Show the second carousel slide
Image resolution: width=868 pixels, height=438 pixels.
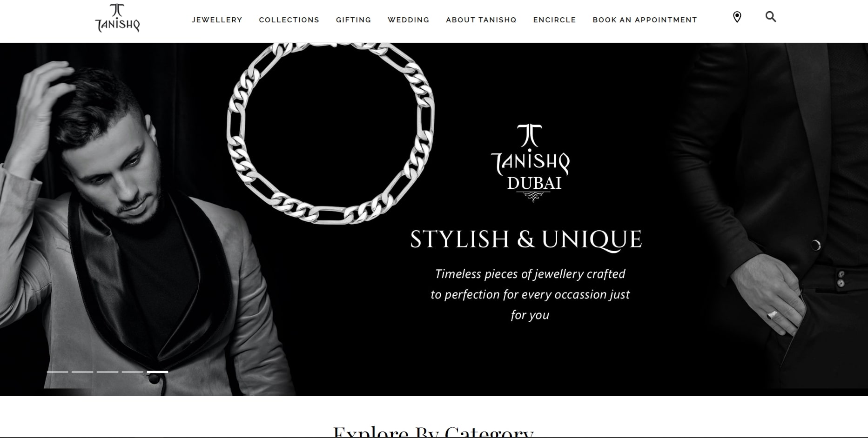pyautogui.click(x=82, y=372)
